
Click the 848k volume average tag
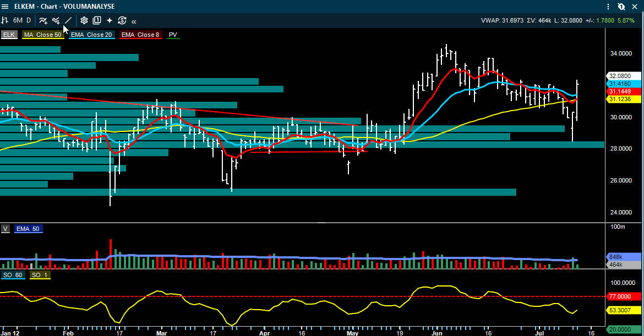coord(624,257)
